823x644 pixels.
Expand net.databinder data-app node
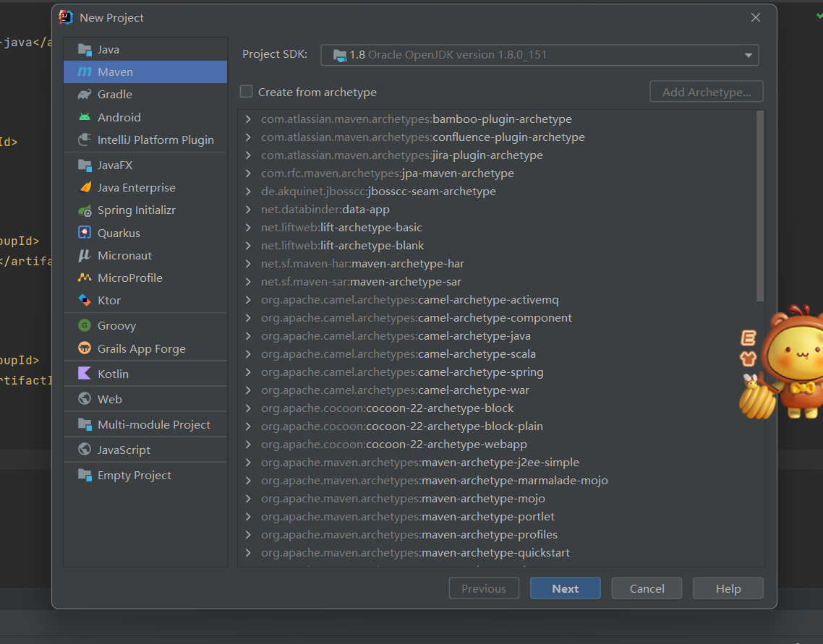[x=248, y=210]
